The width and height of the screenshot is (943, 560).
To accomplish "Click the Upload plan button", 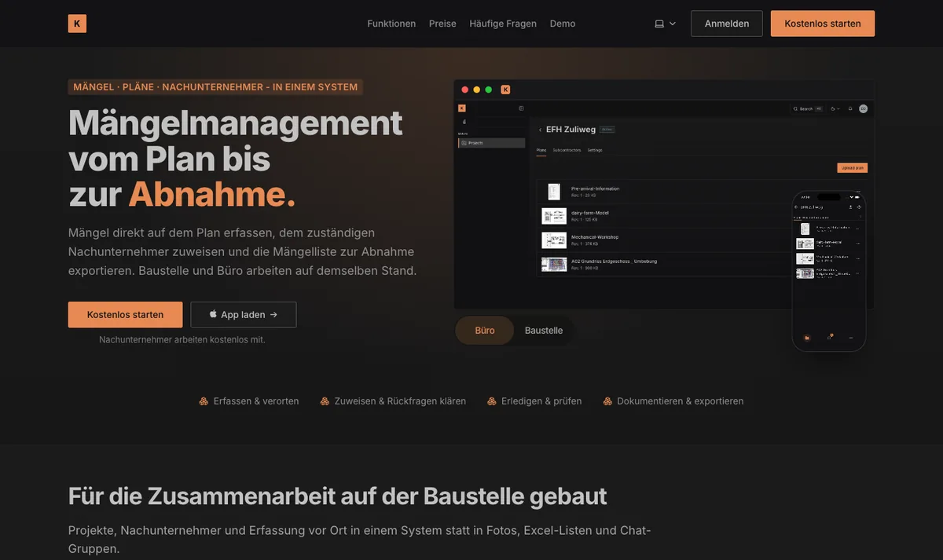I will tap(853, 168).
